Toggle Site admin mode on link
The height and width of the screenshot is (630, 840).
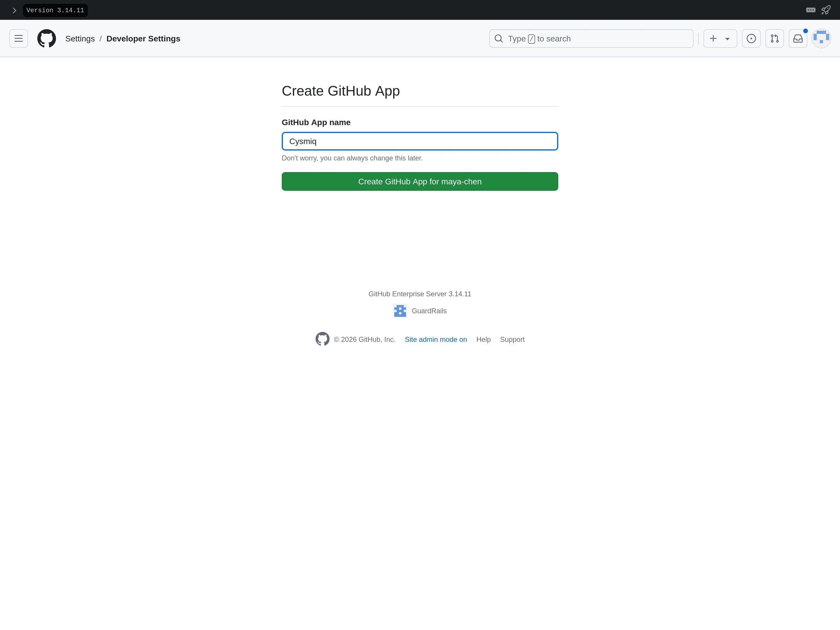435,339
